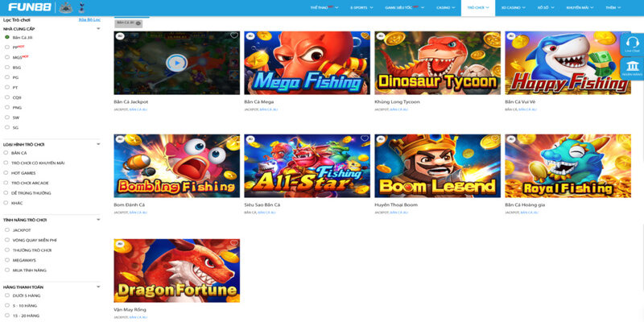Collapse the HÀNG THANH TOÁN section
Image resolution: width=644 pixels, height=322 pixels.
click(x=98, y=287)
